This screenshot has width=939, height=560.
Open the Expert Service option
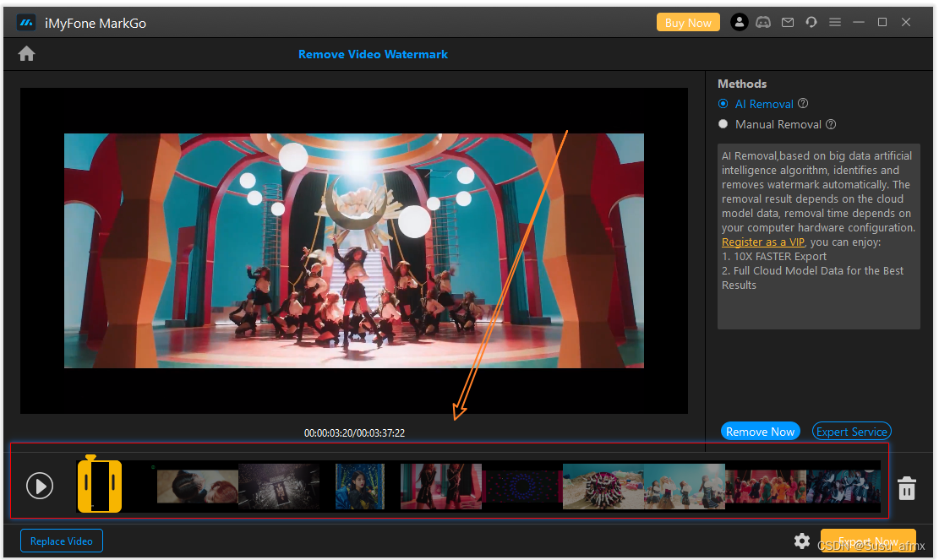tap(852, 432)
